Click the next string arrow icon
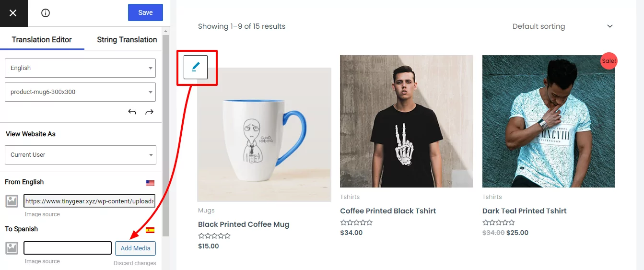The image size is (644, 270). pyautogui.click(x=149, y=112)
